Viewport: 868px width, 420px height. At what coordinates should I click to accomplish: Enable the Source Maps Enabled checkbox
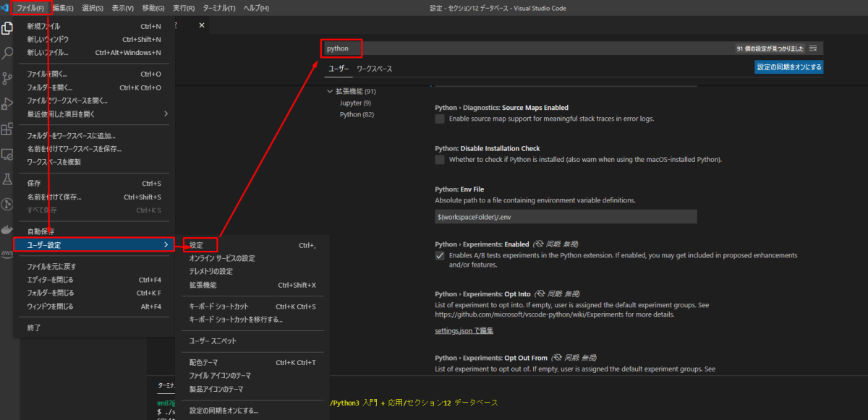tap(440, 117)
